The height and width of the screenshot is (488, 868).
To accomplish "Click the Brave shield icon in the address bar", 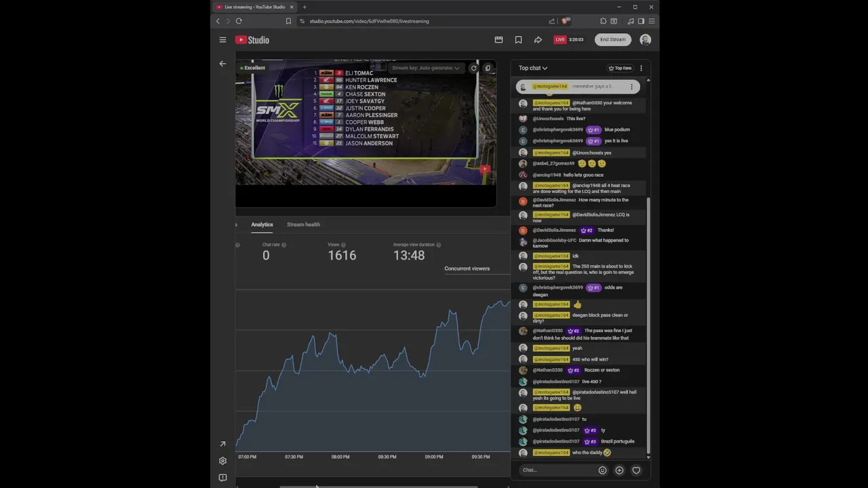I will tap(566, 21).
